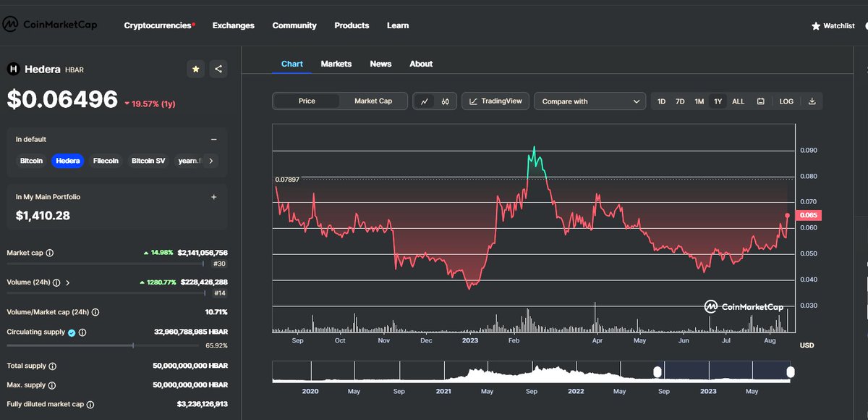Viewport: 868px width, 420px height.
Task: Set chart range to 1Y
Action: pos(718,101)
